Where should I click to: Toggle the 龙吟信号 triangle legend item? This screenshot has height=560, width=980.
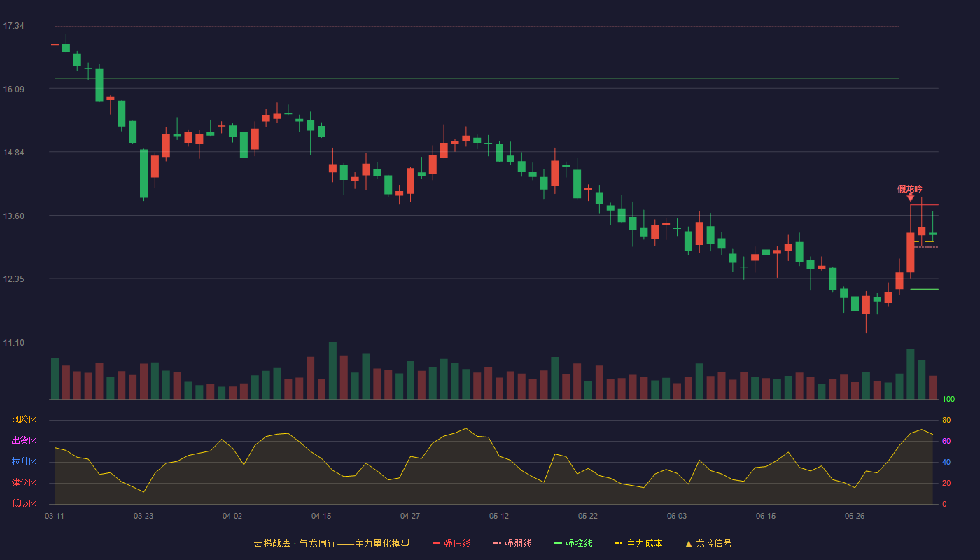(708, 543)
